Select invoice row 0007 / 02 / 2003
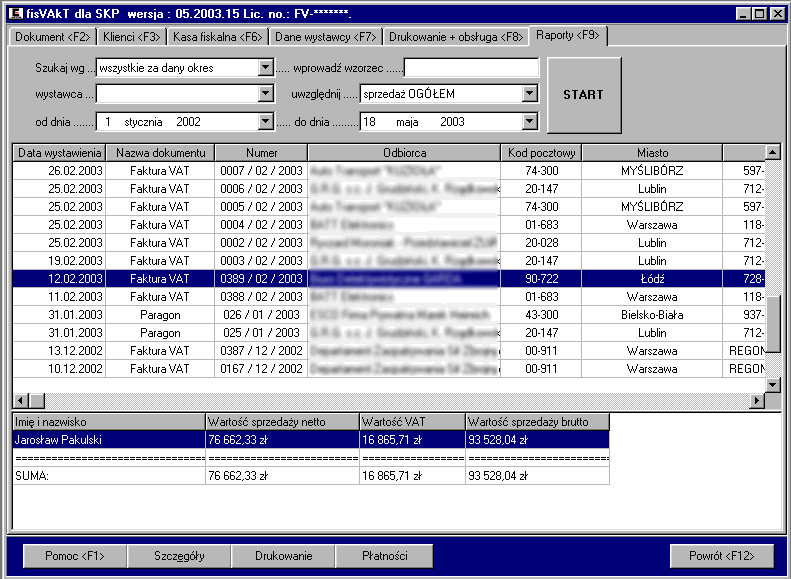Viewport: 791px width, 579px height. tap(261, 171)
